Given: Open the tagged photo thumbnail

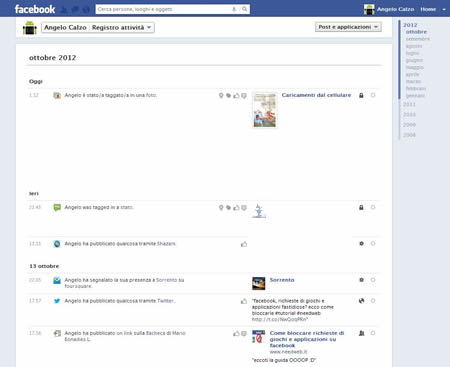Looking at the screenshot, I should 265,110.
